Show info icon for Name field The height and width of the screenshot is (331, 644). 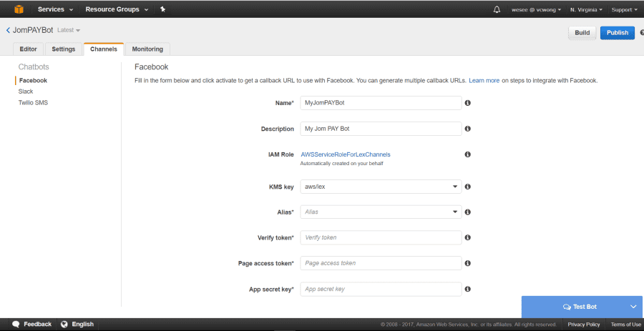(467, 103)
